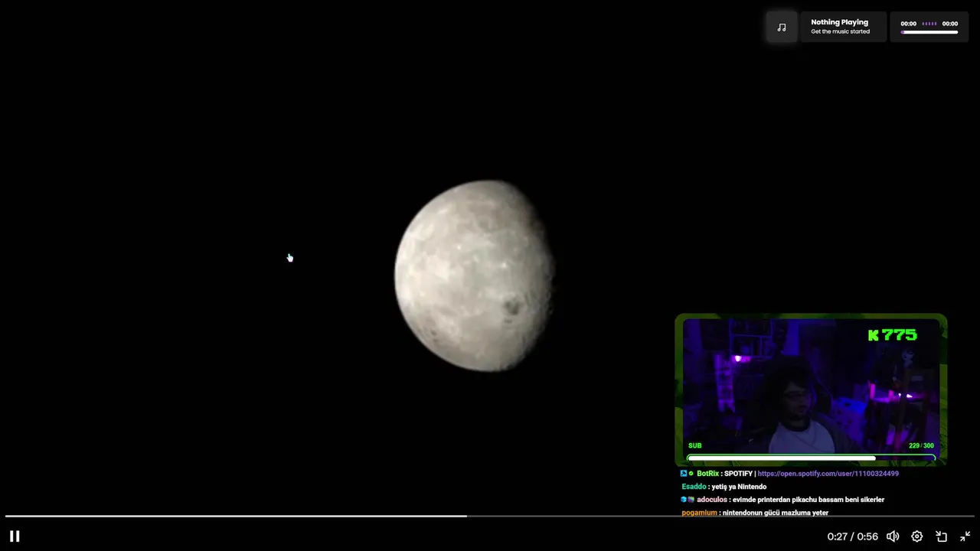Click the 0:27 / 0:56 time display
This screenshot has height=551, width=980.
(x=852, y=536)
